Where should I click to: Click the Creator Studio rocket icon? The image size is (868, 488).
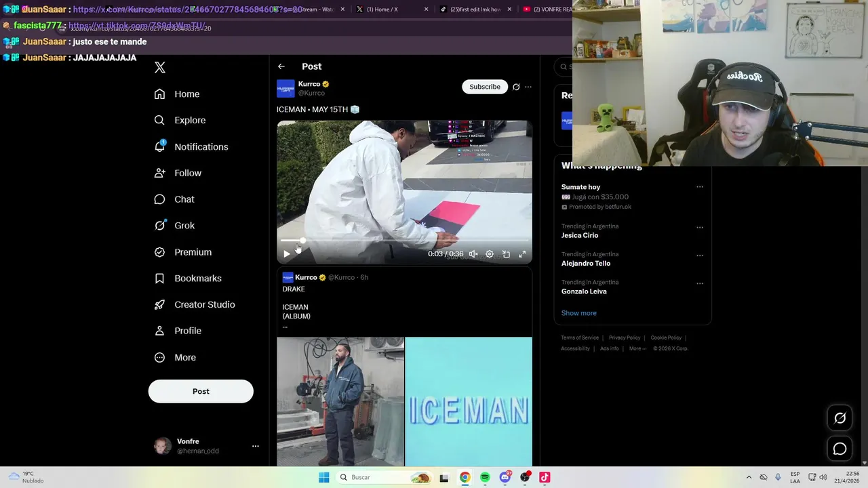(x=159, y=305)
